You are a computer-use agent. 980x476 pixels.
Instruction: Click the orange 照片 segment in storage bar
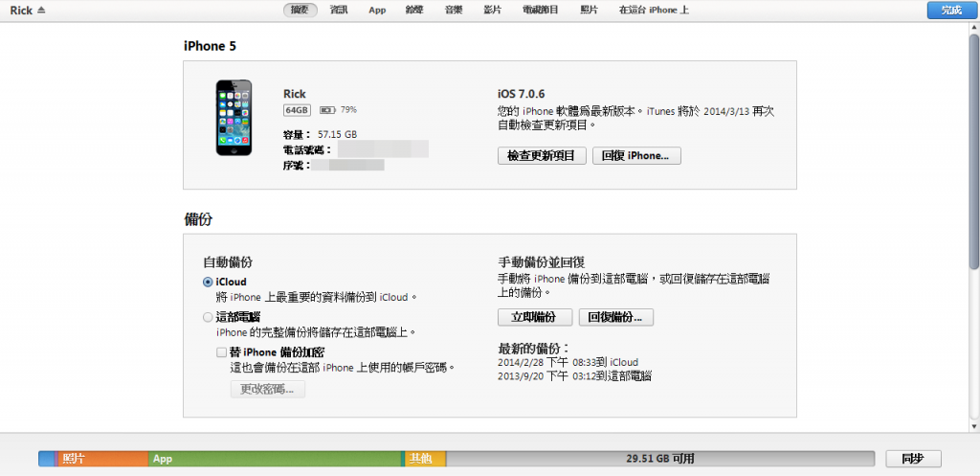tap(103, 459)
